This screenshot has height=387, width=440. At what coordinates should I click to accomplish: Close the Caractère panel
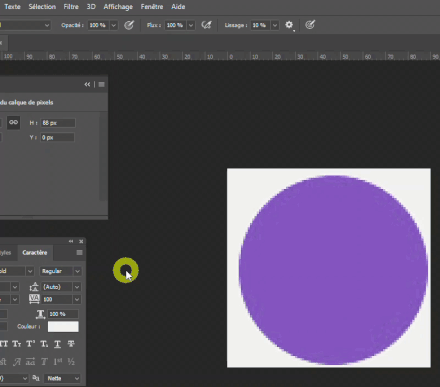[81, 241]
